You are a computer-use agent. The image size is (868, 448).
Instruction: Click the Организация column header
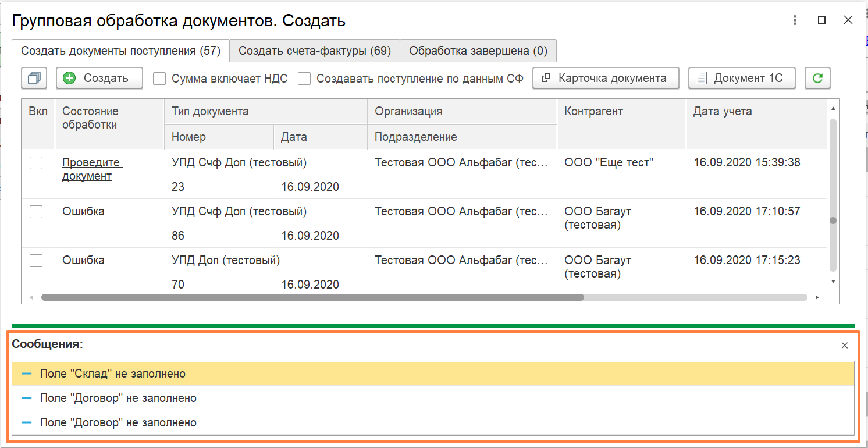click(x=463, y=111)
